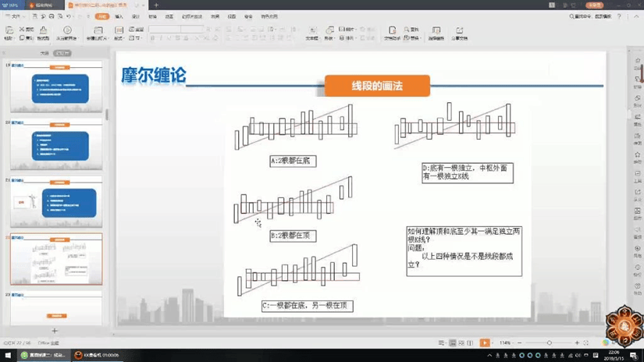Click the Paste icon in the ribbon
Screen dimensions: 644x362
pos(9,31)
